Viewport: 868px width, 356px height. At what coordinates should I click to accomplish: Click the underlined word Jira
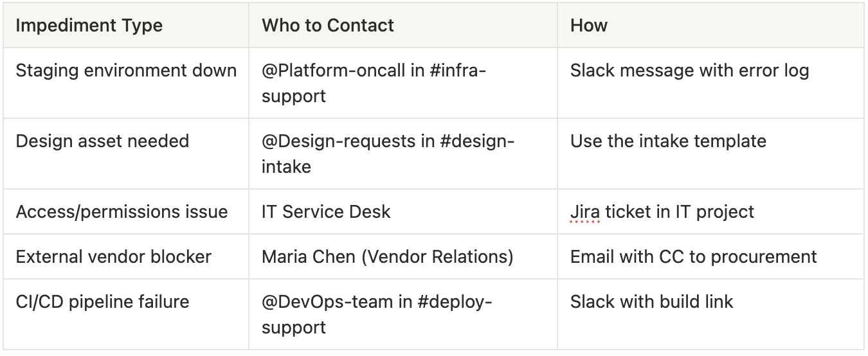pyautogui.click(x=584, y=212)
